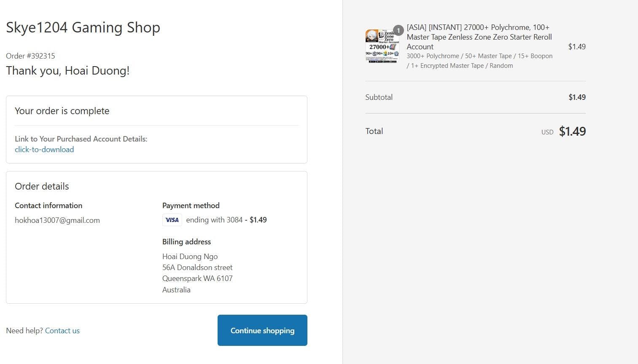Click the Payment method label

tap(191, 206)
